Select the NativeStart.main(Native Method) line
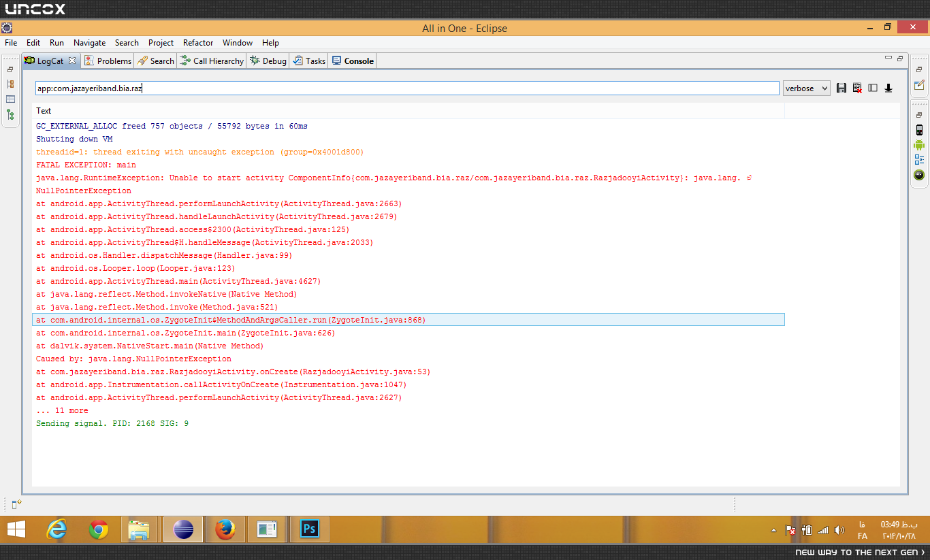 coord(408,346)
